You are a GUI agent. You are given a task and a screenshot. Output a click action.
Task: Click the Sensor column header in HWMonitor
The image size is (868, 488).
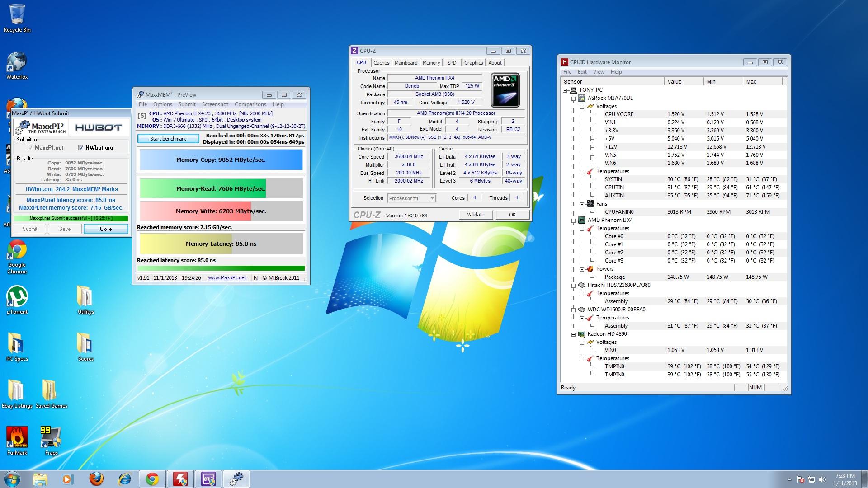point(613,82)
